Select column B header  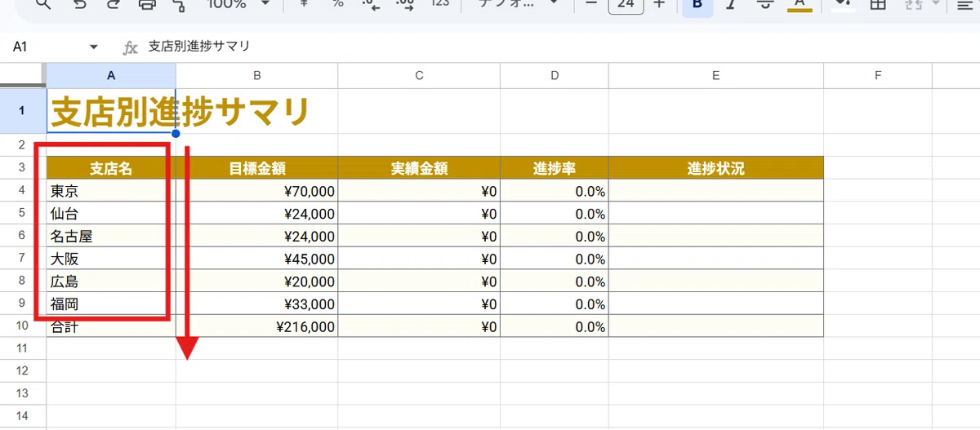(x=256, y=76)
